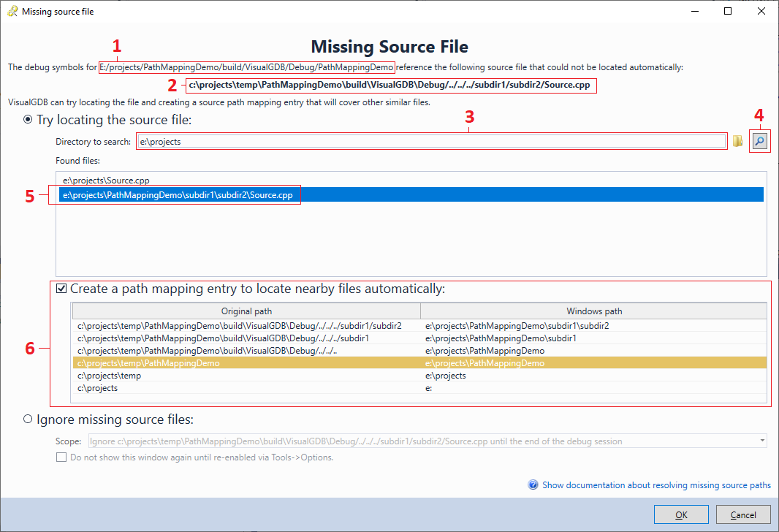Select 'Try locating the source file' radio
The image size is (779, 532).
[28, 120]
